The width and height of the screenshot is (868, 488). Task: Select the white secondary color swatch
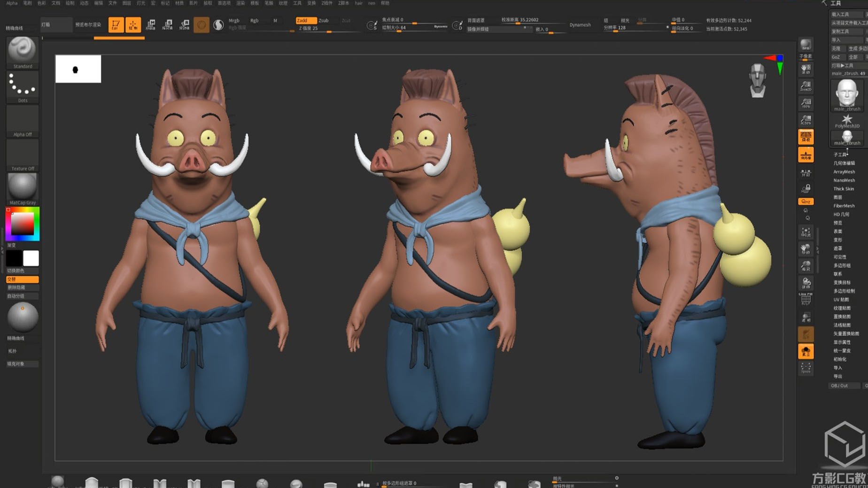(31, 258)
